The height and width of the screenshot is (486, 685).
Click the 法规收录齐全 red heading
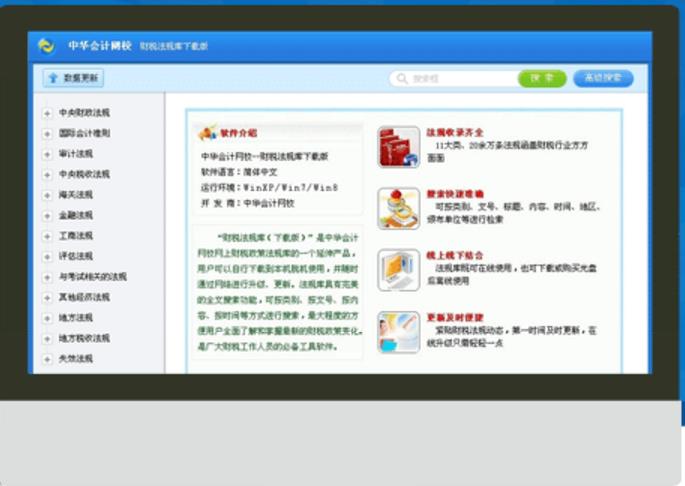[x=455, y=132]
